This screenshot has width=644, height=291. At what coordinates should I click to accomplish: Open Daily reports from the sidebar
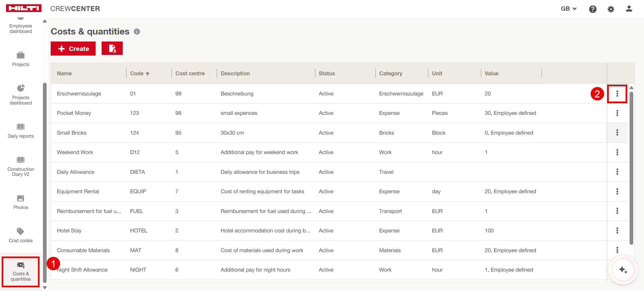[x=20, y=131]
